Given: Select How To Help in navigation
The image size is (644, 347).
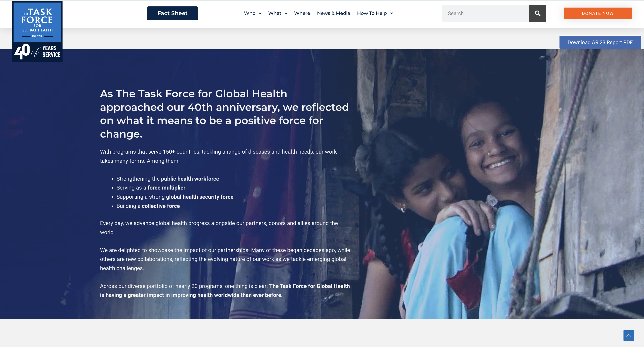Looking at the screenshot, I should click(x=371, y=13).
